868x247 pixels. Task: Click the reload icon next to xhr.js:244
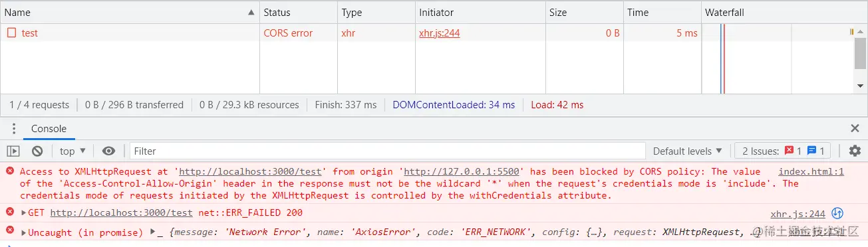click(838, 213)
